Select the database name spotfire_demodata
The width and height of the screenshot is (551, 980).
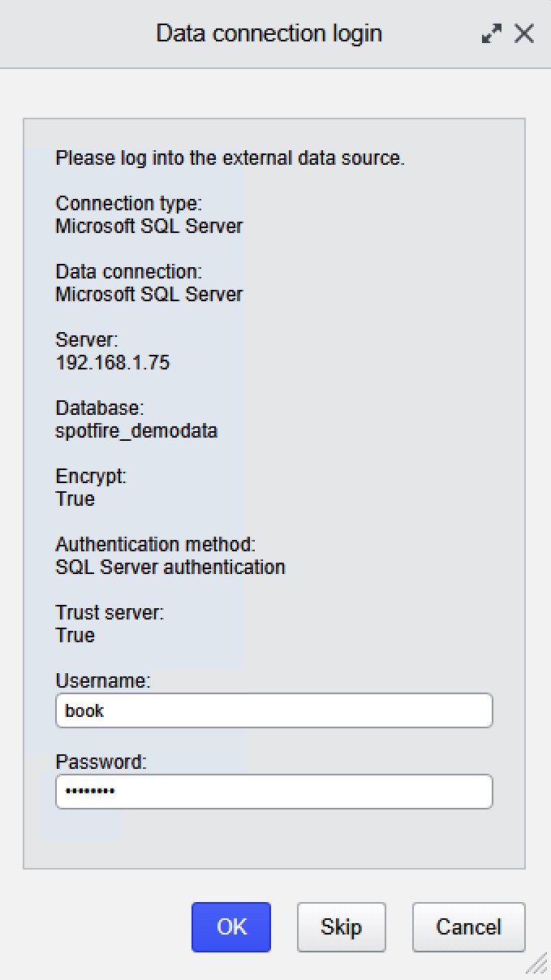(136, 431)
